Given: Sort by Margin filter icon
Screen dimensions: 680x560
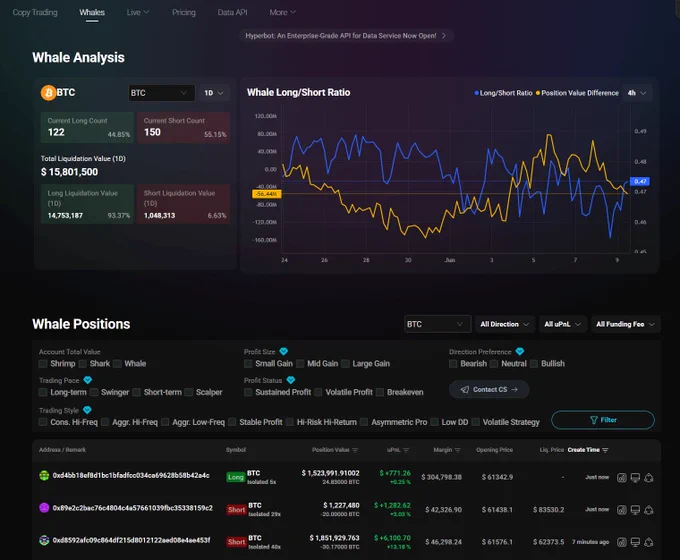Looking at the screenshot, I should coord(458,450).
